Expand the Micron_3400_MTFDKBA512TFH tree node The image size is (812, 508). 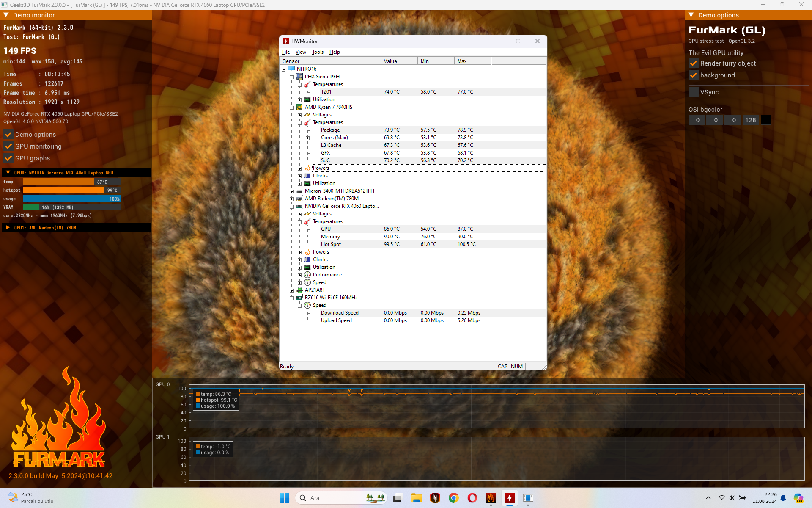[291, 191]
